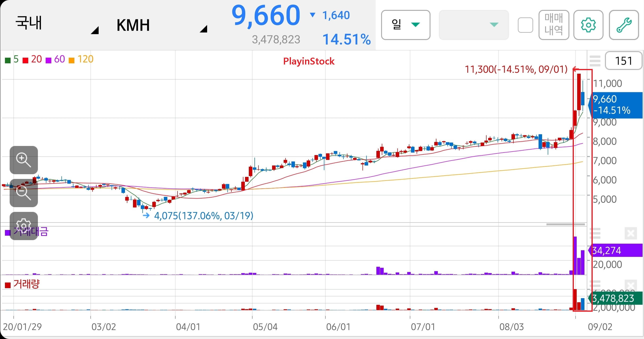Open the blank dropdown next to the 일 selector

474,25
